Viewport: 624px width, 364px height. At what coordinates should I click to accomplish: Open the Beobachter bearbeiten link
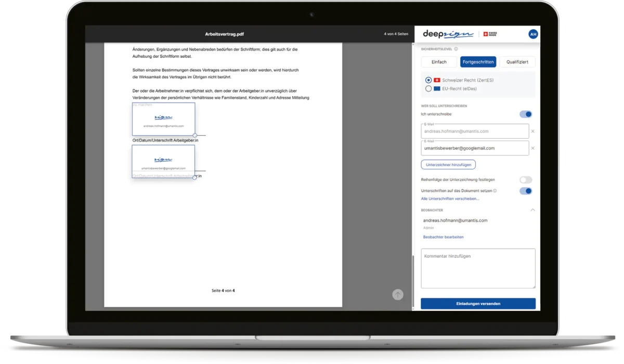pyautogui.click(x=443, y=237)
